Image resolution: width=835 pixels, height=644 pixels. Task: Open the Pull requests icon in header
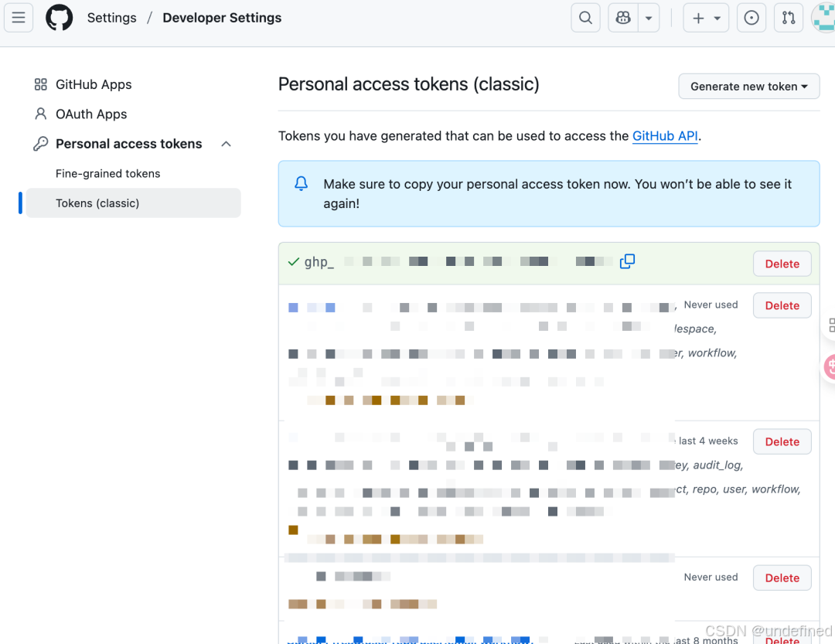coord(788,18)
